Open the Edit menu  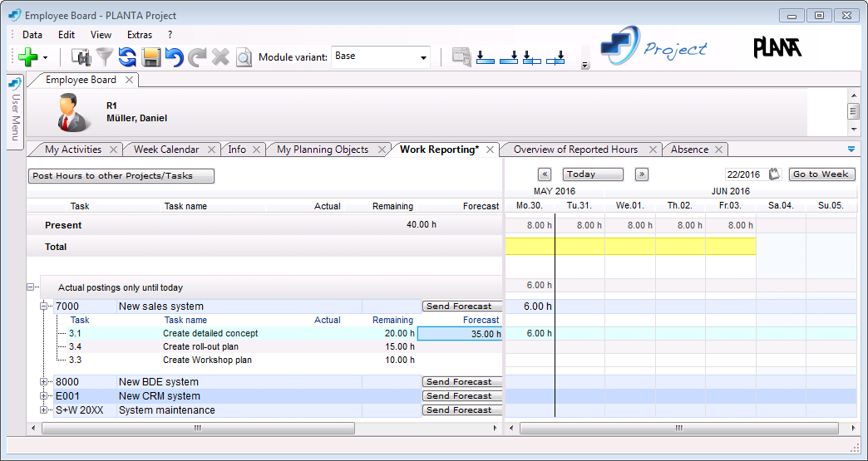click(67, 35)
